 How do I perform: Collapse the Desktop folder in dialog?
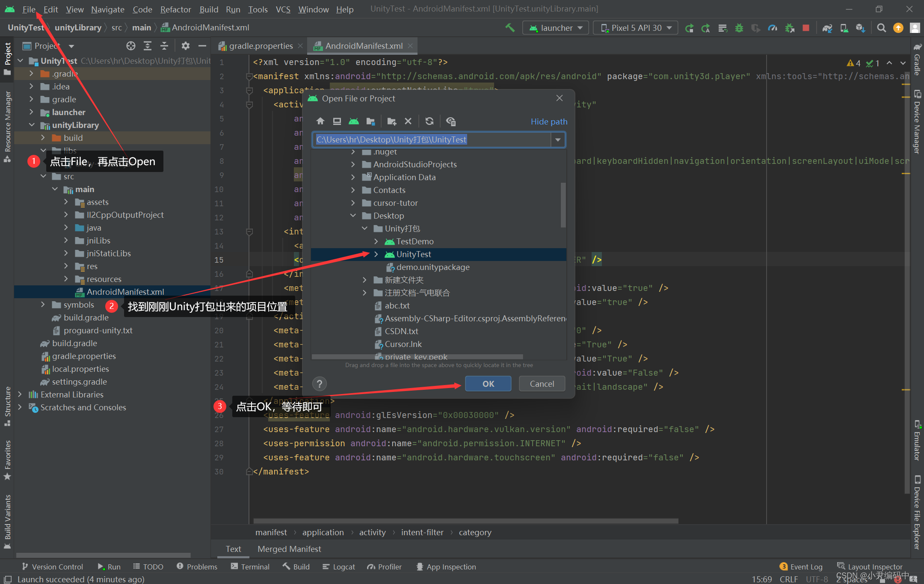coord(353,216)
